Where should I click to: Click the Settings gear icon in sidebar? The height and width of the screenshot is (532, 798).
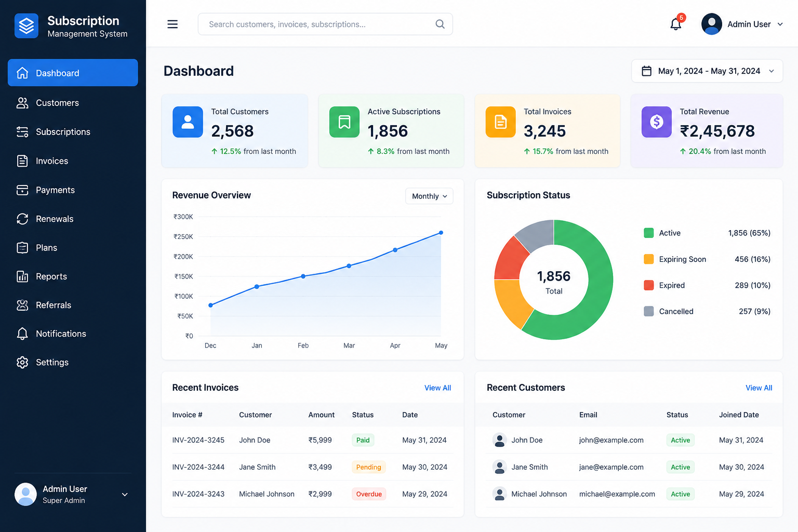pyautogui.click(x=22, y=362)
